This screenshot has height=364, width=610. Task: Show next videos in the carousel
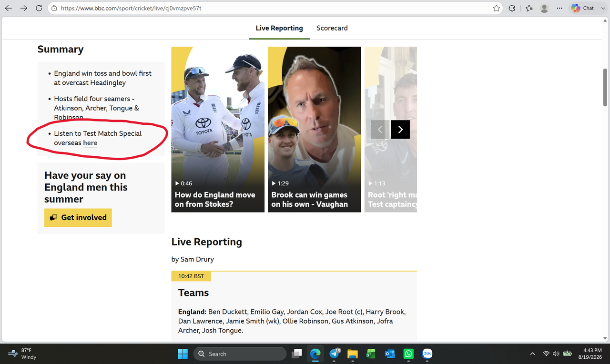click(400, 130)
